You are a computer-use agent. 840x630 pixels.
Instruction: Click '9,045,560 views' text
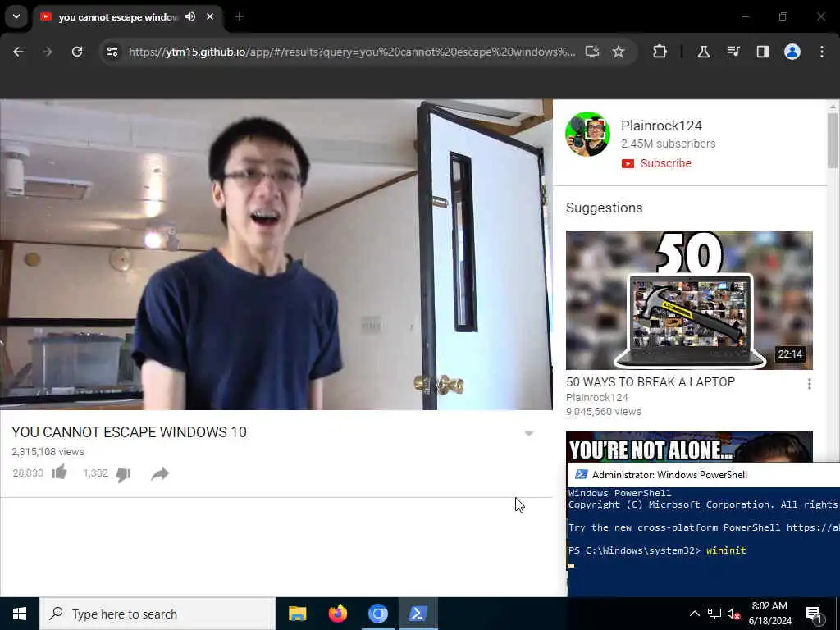(x=604, y=412)
